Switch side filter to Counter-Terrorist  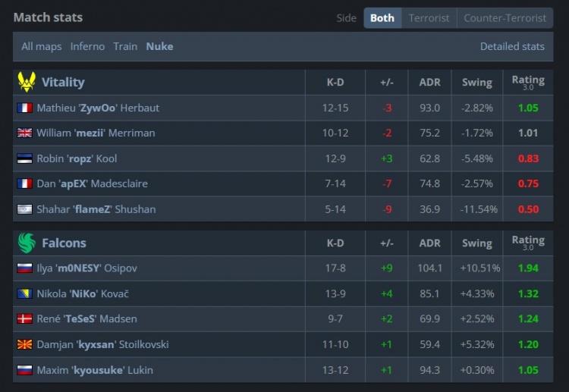[505, 17]
